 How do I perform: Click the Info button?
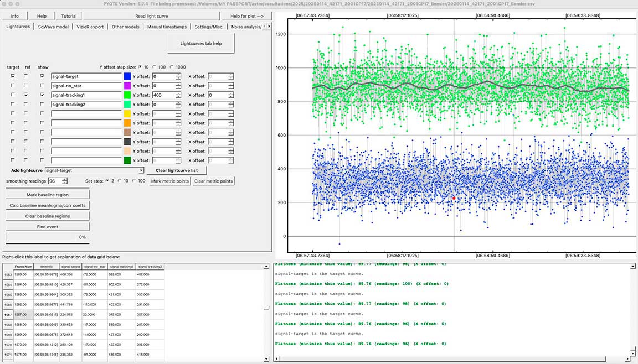pos(14,16)
